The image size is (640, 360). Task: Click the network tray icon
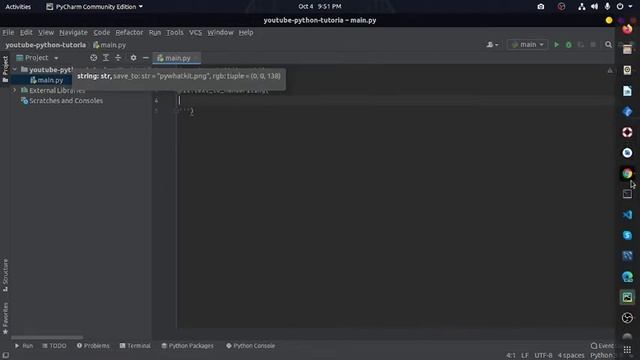(582, 7)
